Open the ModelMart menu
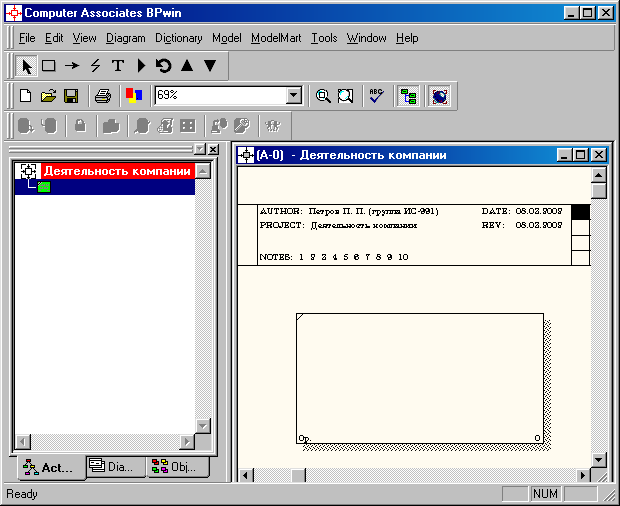This screenshot has height=506, width=620. tap(276, 38)
